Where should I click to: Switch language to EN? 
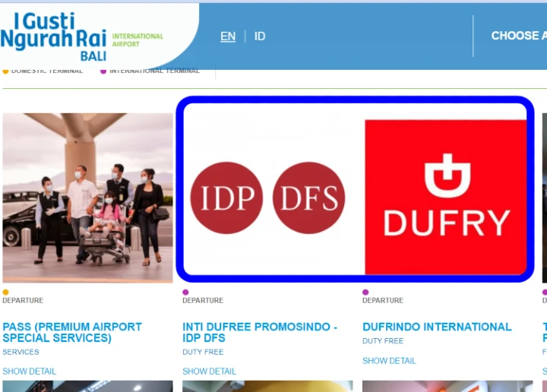point(228,36)
